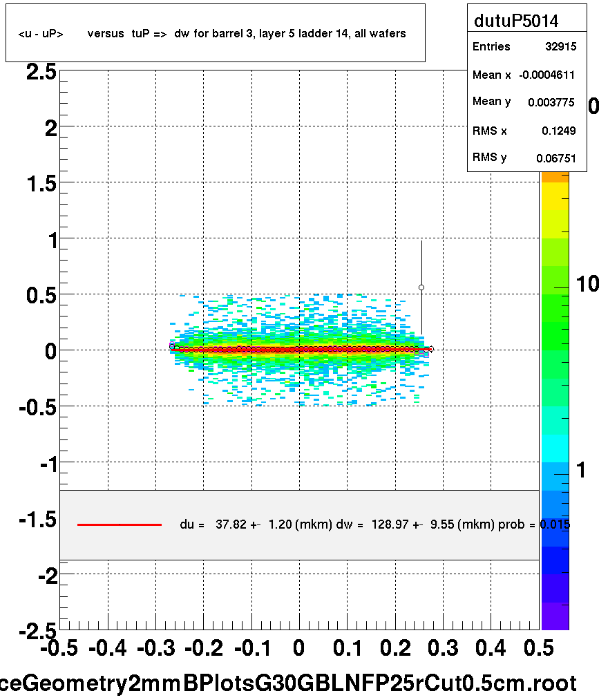
Task: Click the plot title text box
Action: click(x=215, y=33)
